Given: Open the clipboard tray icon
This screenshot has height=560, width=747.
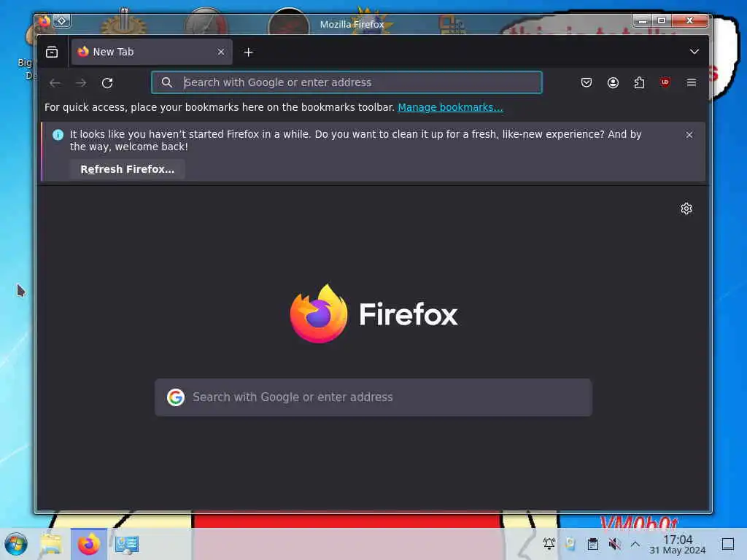Looking at the screenshot, I should coord(592,543).
